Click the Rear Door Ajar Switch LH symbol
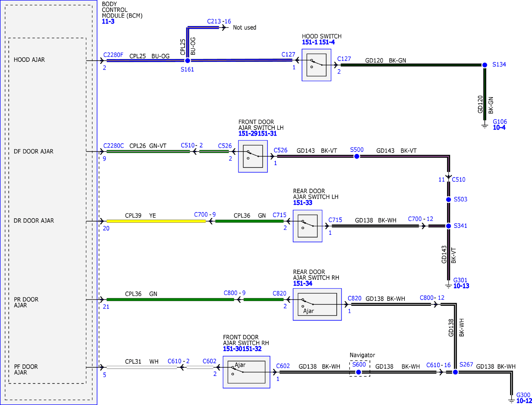This screenshot has height=405, width=532. [x=307, y=226]
